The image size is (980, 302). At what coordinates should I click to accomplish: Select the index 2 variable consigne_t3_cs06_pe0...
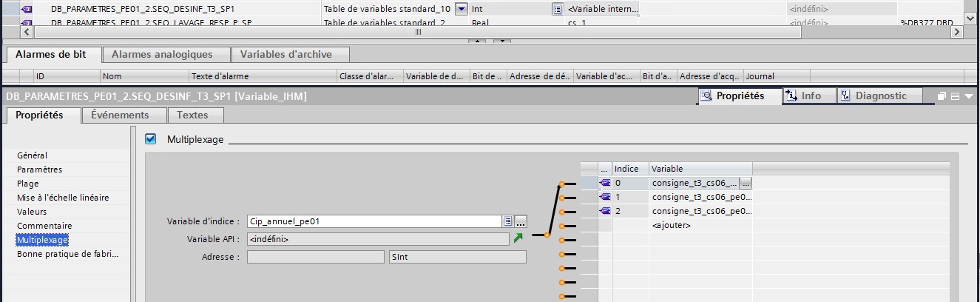(701, 211)
